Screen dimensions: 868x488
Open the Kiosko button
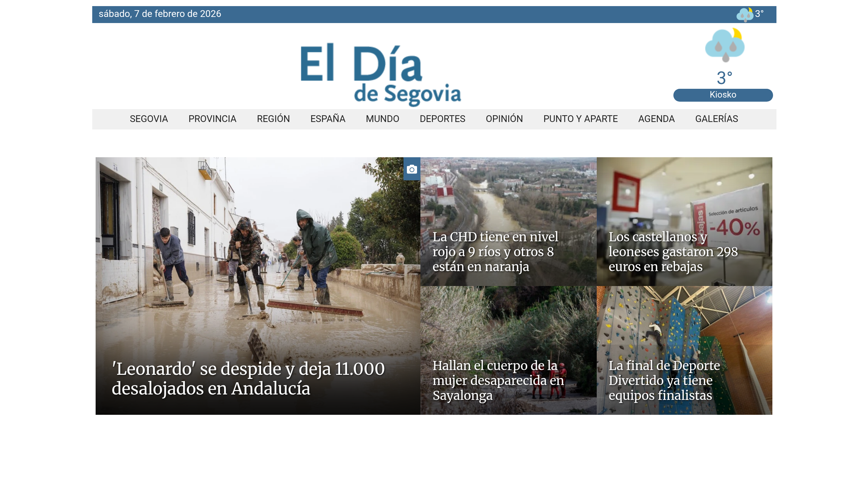point(723,95)
